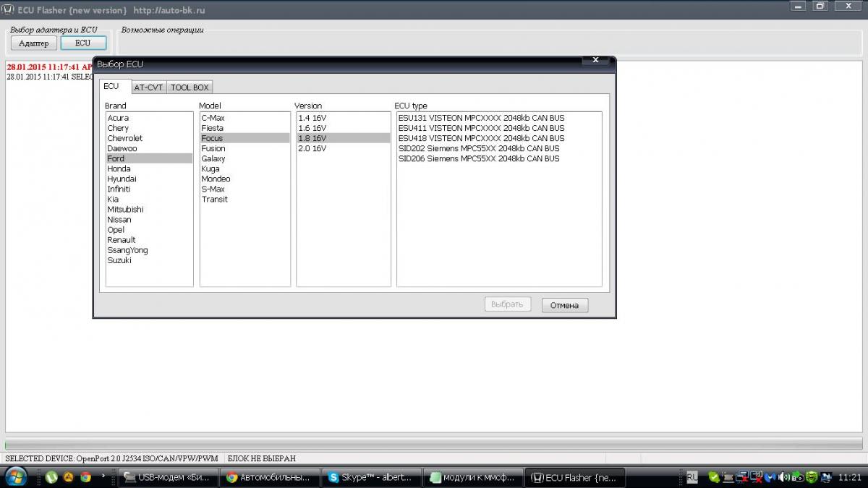The image size is (868, 488).
Task: Switch to Skype taskbar window
Action: click(x=371, y=477)
